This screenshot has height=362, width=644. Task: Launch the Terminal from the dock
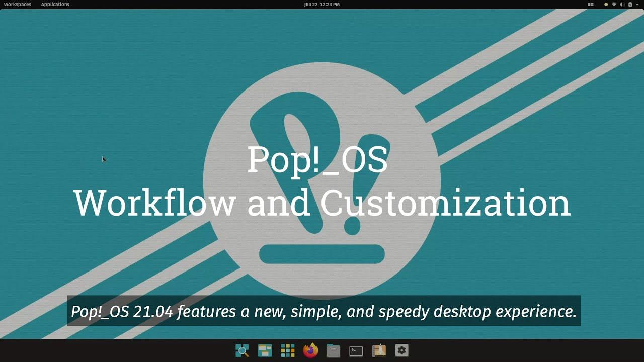click(x=356, y=350)
